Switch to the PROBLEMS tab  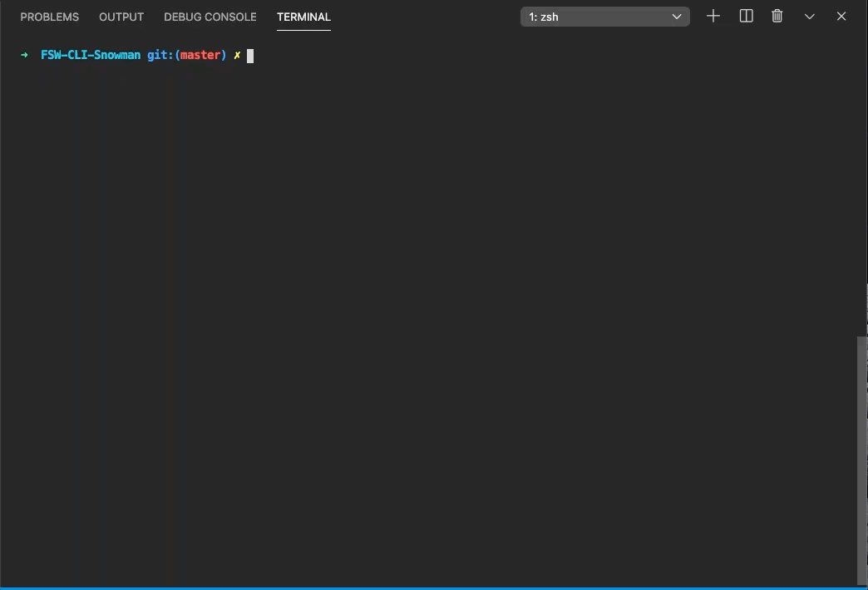(50, 17)
